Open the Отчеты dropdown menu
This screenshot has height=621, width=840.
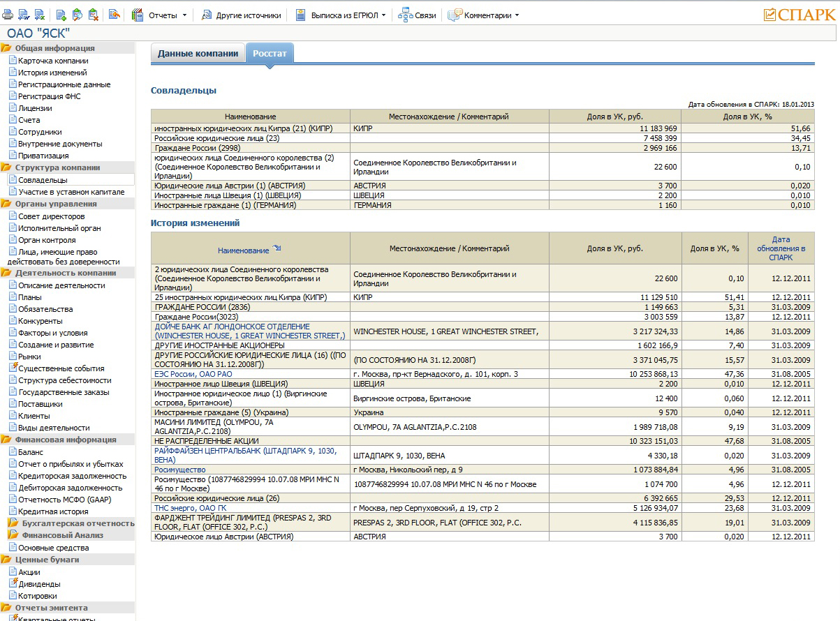tap(184, 15)
